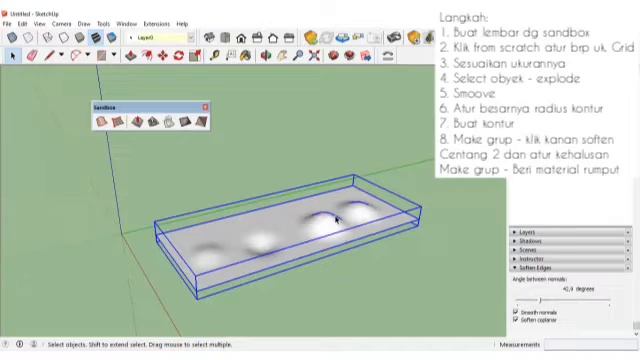The image size is (640, 360).
Task: Choose the Line pencil tool
Action: [49, 56]
